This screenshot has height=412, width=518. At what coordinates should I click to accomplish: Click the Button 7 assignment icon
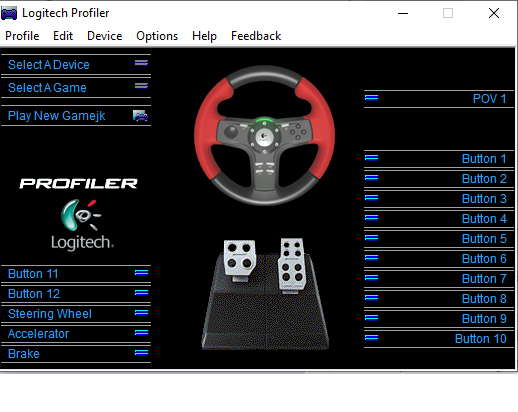pyautogui.click(x=371, y=278)
